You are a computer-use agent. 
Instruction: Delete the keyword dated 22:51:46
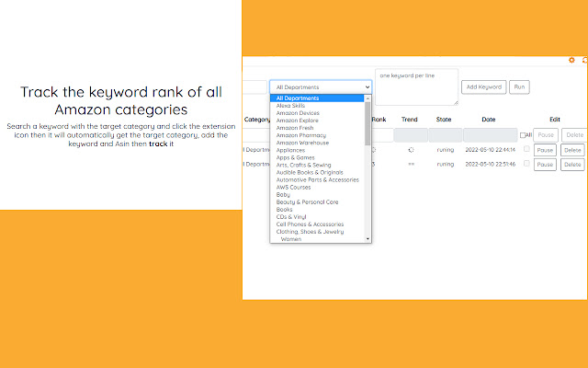pyautogui.click(x=572, y=165)
